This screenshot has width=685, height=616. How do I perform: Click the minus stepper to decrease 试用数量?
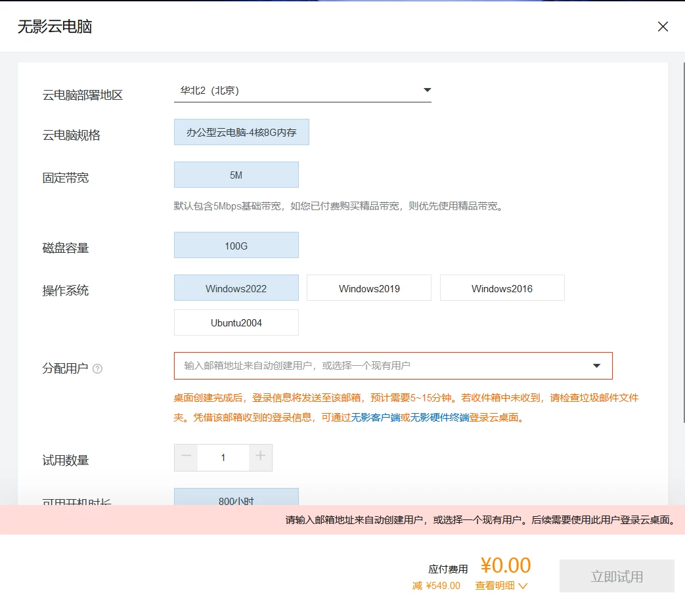coord(185,457)
